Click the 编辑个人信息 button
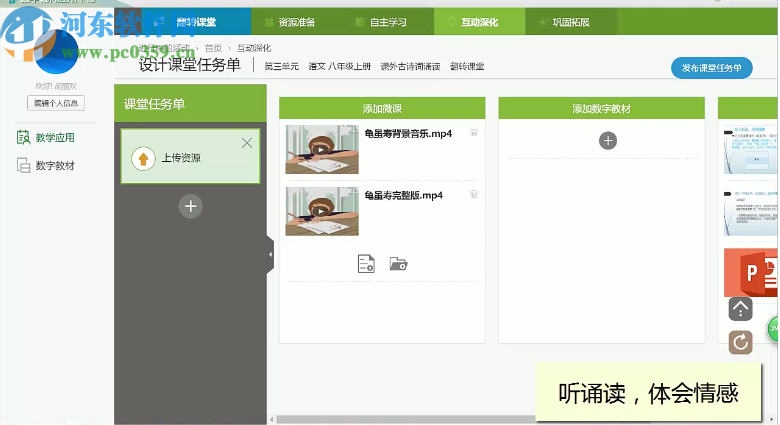 click(56, 103)
